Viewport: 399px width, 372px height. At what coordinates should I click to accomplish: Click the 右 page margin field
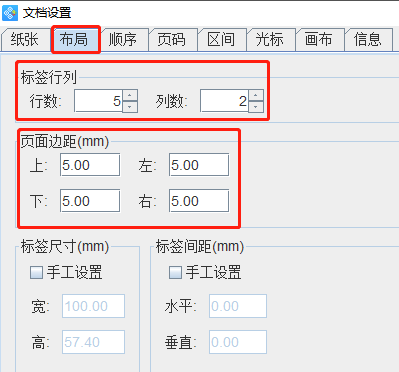point(199,201)
